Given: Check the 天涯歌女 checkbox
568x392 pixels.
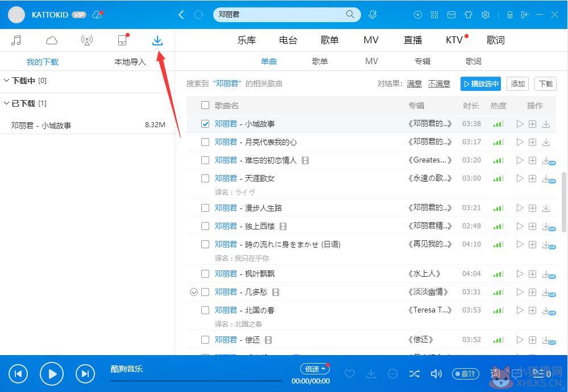Looking at the screenshot, I should pos(205,178).
